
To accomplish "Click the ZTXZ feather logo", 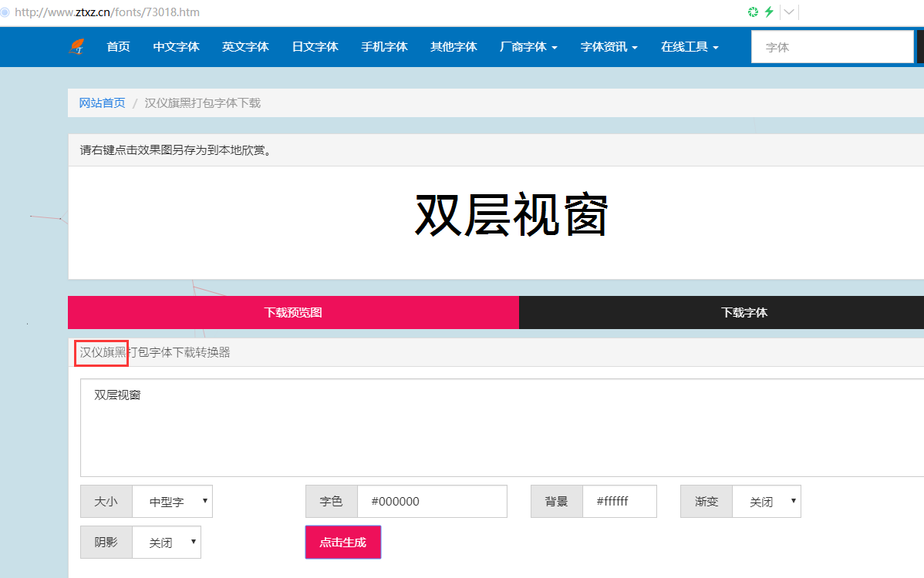I will pos(76,46).
